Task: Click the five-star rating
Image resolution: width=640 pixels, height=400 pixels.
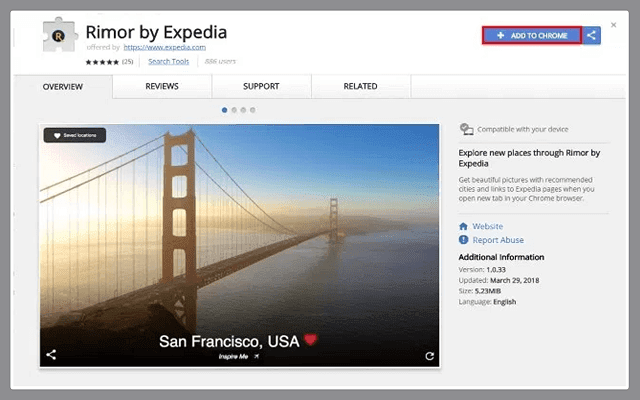Action: (102, 61)
